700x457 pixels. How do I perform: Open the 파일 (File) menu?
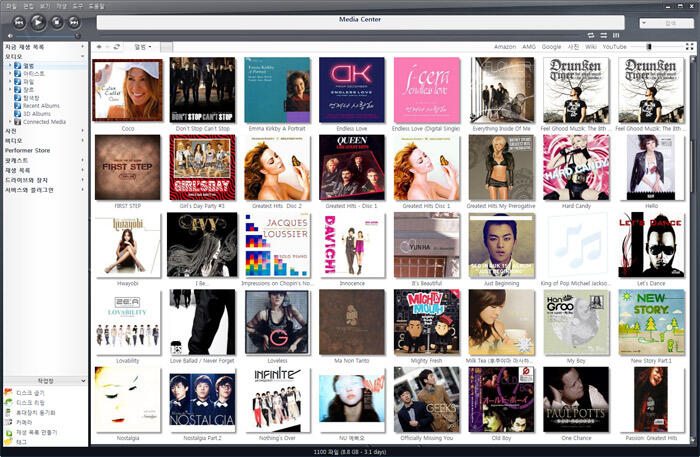pyautogui.click(x=11, y=6)
